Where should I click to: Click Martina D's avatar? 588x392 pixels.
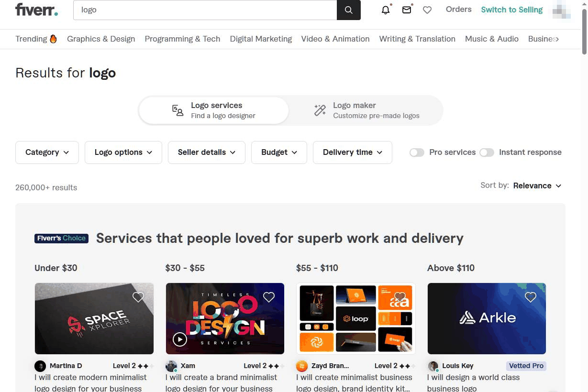pyautogui.click(x=40, y=366)
